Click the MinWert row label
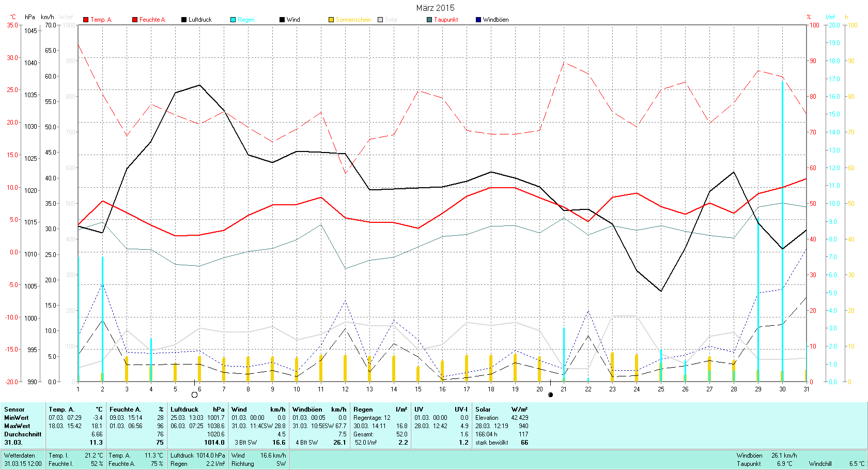 (17, 418)
